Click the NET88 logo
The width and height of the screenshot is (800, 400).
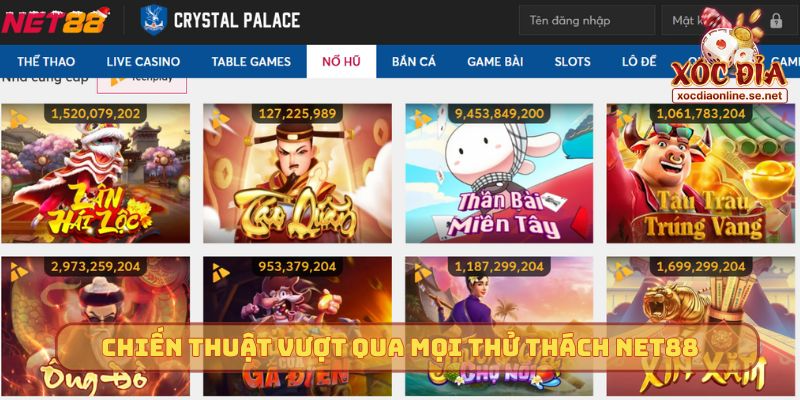56,20
